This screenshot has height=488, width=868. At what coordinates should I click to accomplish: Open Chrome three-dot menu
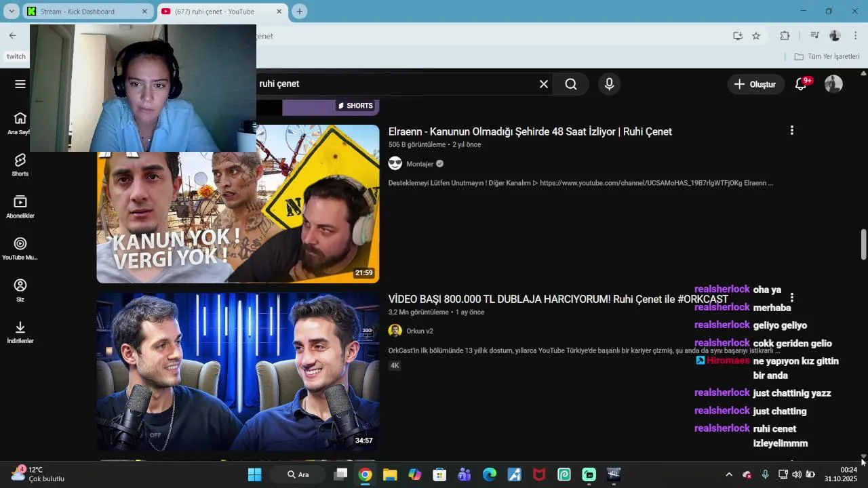[x=856, y=36]
